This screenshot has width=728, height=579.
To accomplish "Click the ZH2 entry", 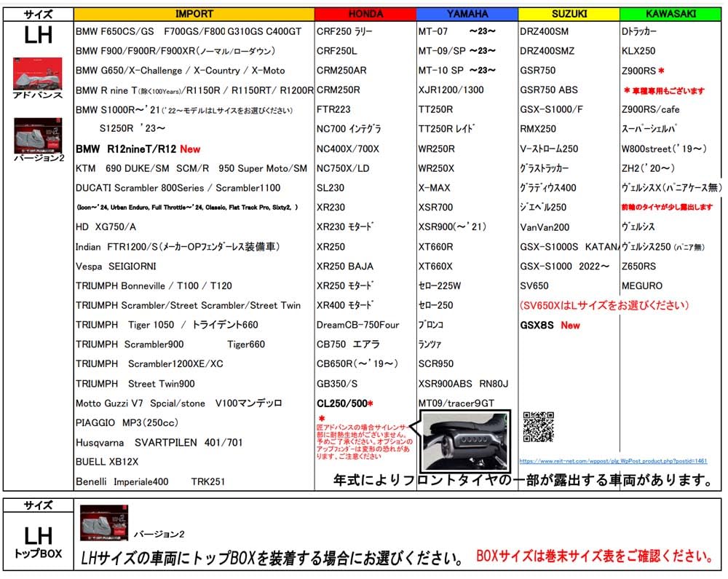I will click(x=648, y=168).
